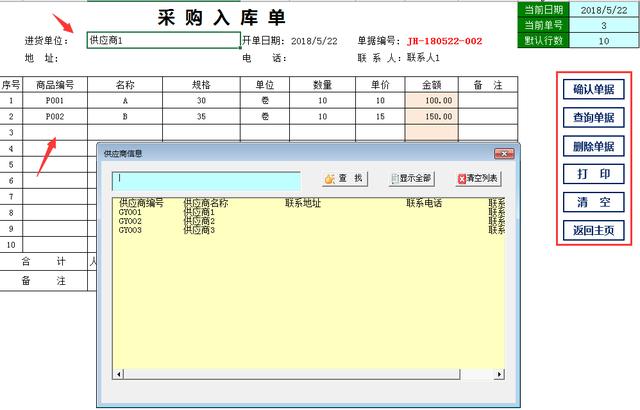Focus the supplier search input field
This screenshot has width=640, height=410.
[207, 181]
